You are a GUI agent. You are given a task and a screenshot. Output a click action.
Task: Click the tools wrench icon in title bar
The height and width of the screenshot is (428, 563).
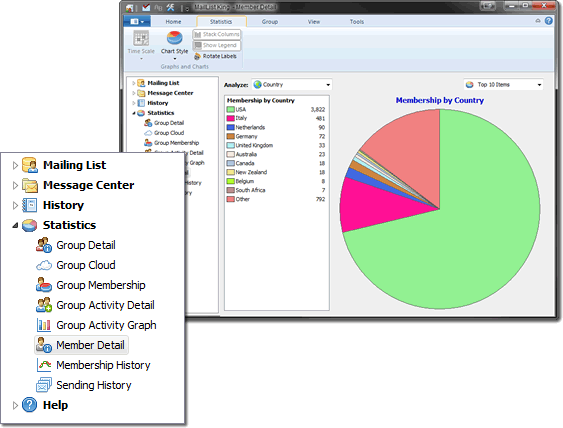pyautogui.click(x=171, y=7)
